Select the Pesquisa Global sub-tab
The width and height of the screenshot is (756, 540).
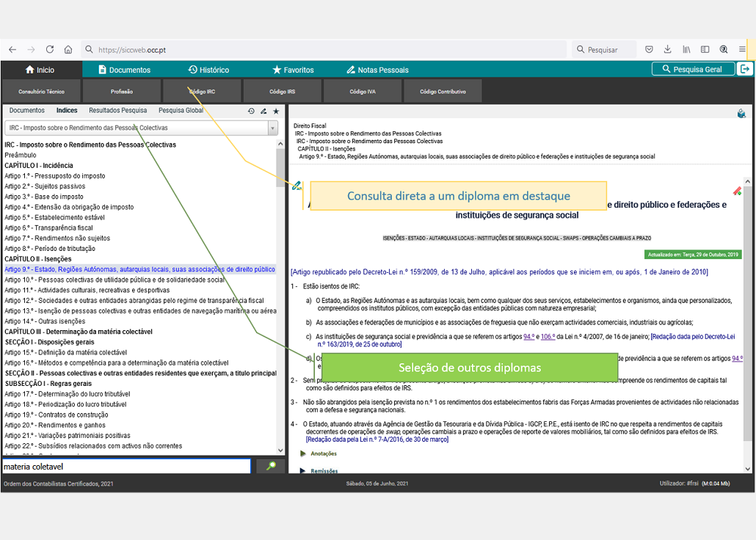click(181, 110)
